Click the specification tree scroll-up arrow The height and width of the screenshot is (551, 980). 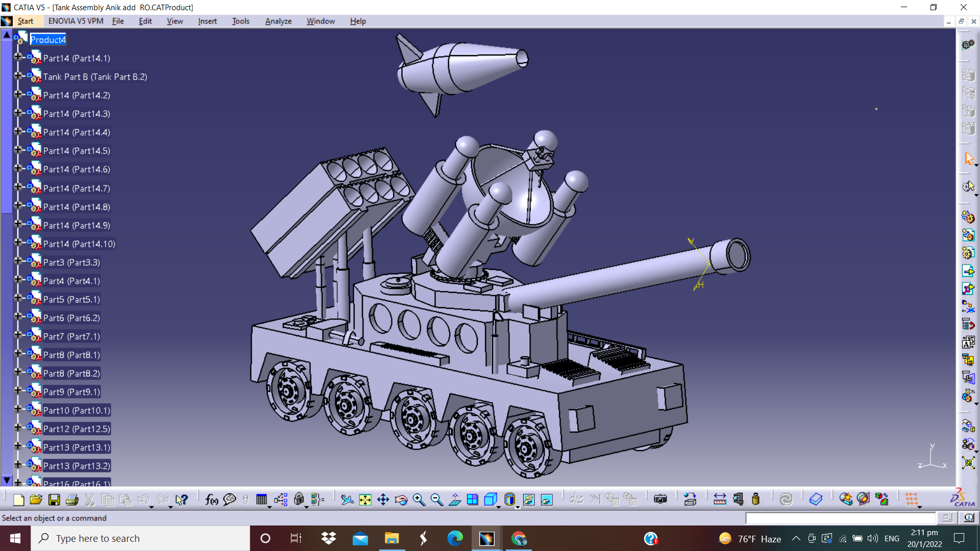pyautogui.click(x=7, y=35)
